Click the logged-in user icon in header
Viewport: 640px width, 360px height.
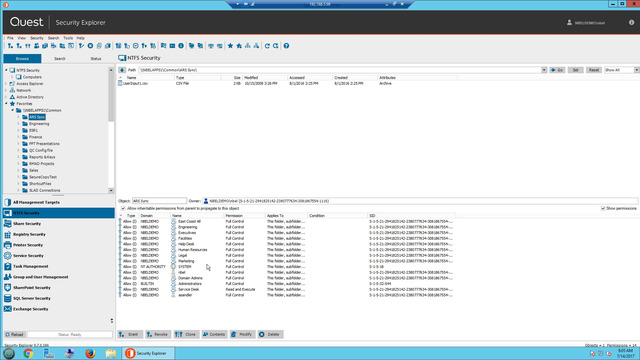tap(569, 22)
